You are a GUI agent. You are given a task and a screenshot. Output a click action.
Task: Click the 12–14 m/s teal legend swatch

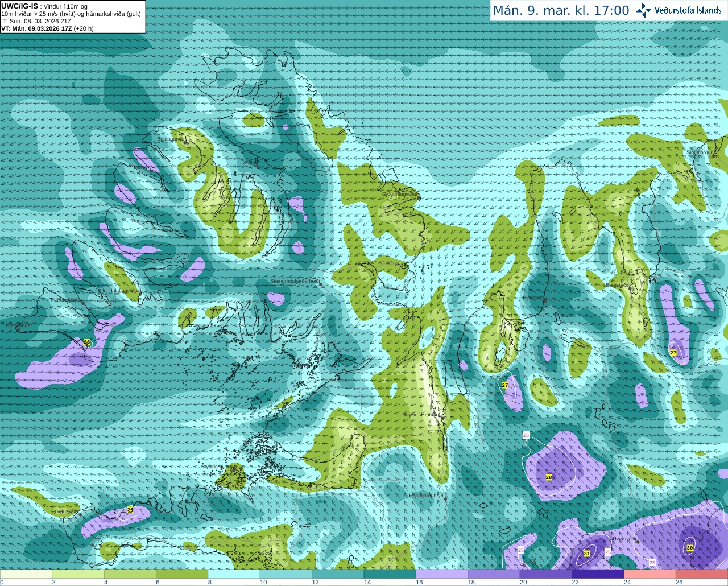click(x=338, y=574)
